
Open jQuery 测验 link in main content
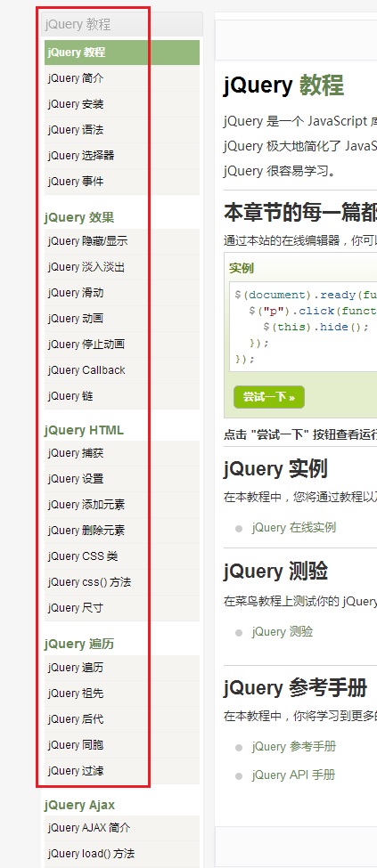283,631
